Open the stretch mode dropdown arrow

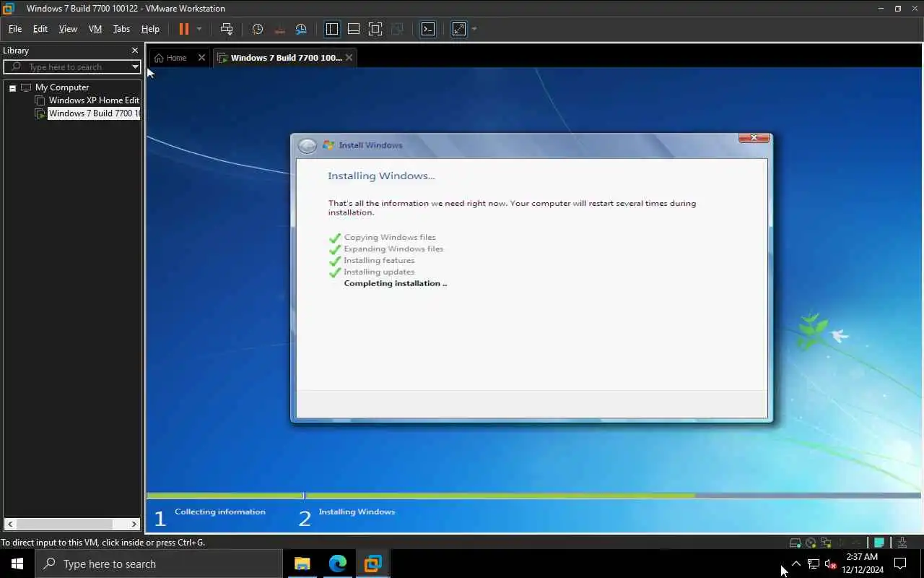coord(474,29)
